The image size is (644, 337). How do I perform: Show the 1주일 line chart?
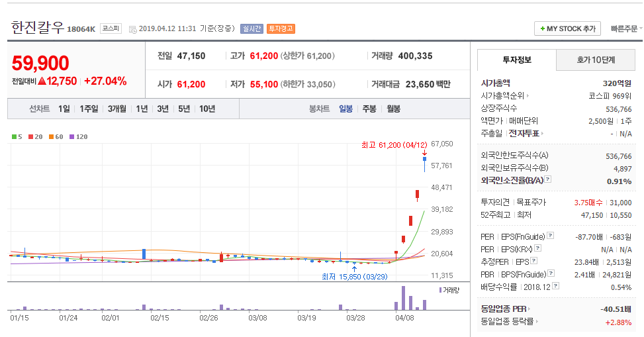tap(89, 109)
